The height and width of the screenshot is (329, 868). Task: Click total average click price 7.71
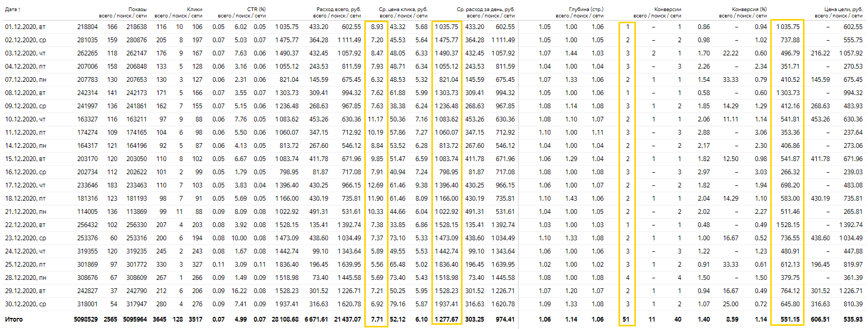coord(377,319)
